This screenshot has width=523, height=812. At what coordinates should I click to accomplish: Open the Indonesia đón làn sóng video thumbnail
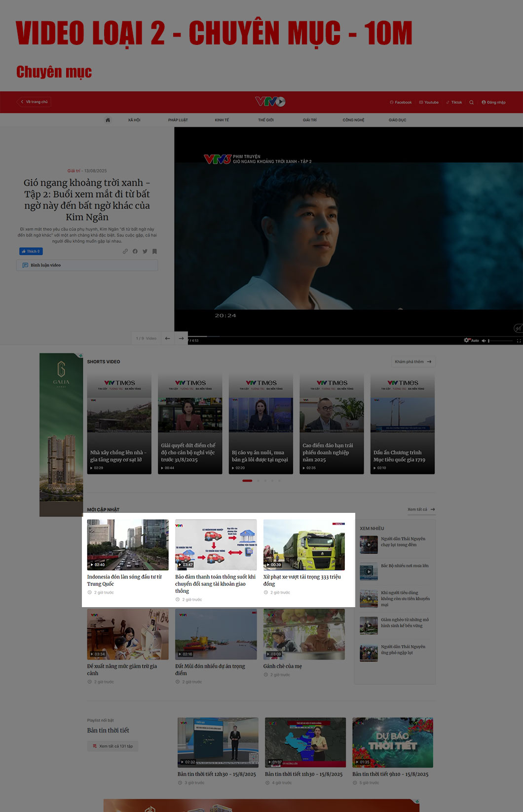coord(128,544)
